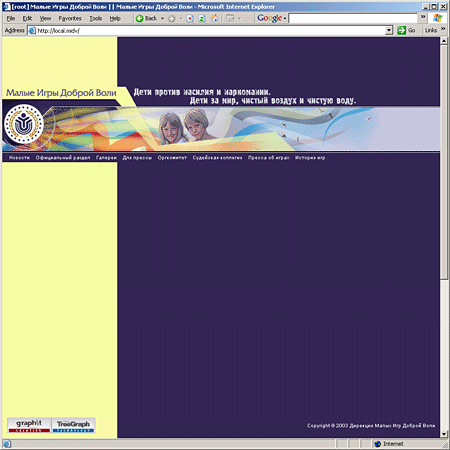
Task: Open the Favorites menu
Action: (x=70, y=18)
